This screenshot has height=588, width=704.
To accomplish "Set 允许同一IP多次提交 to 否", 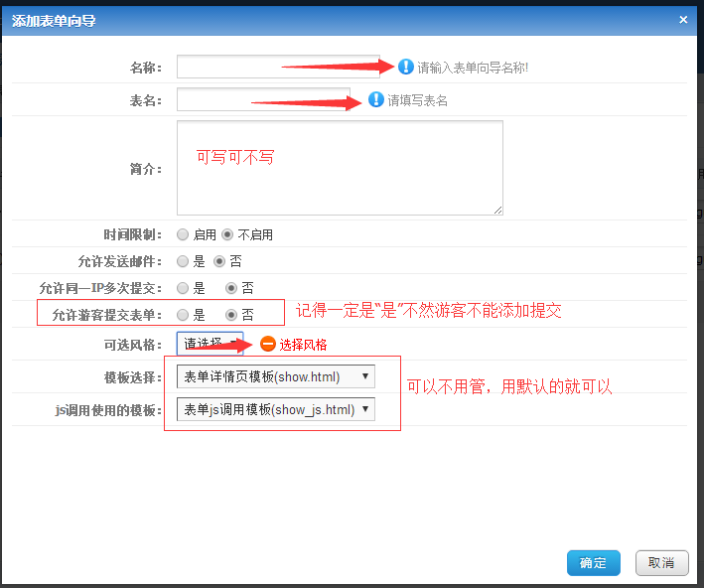I will pos(231,288).
